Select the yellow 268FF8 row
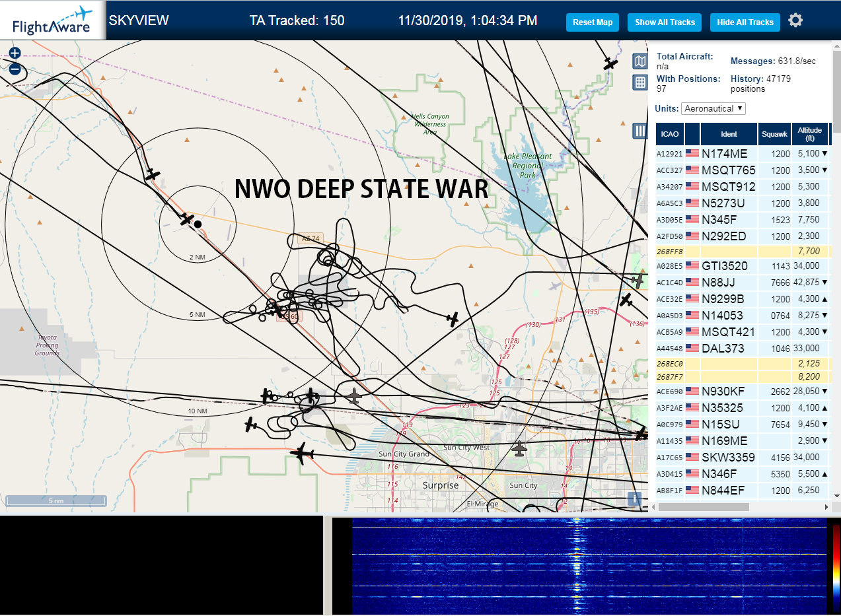 pos(743,252)
